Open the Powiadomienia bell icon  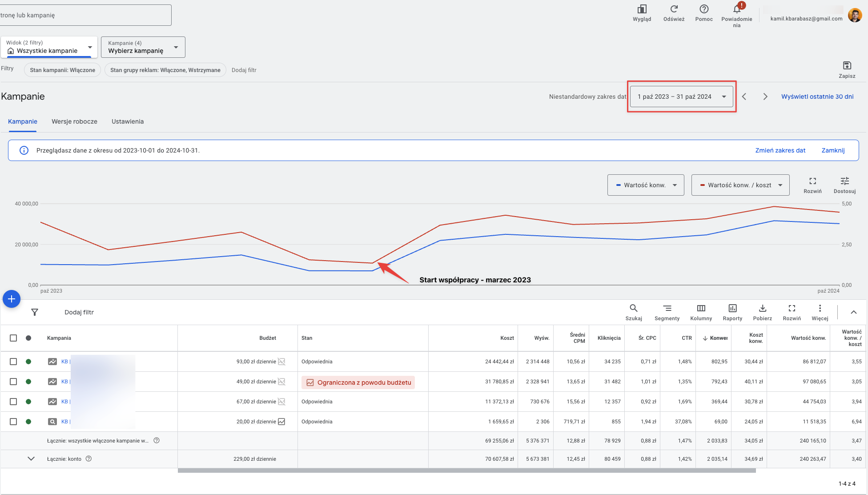(x=737, y=9)
